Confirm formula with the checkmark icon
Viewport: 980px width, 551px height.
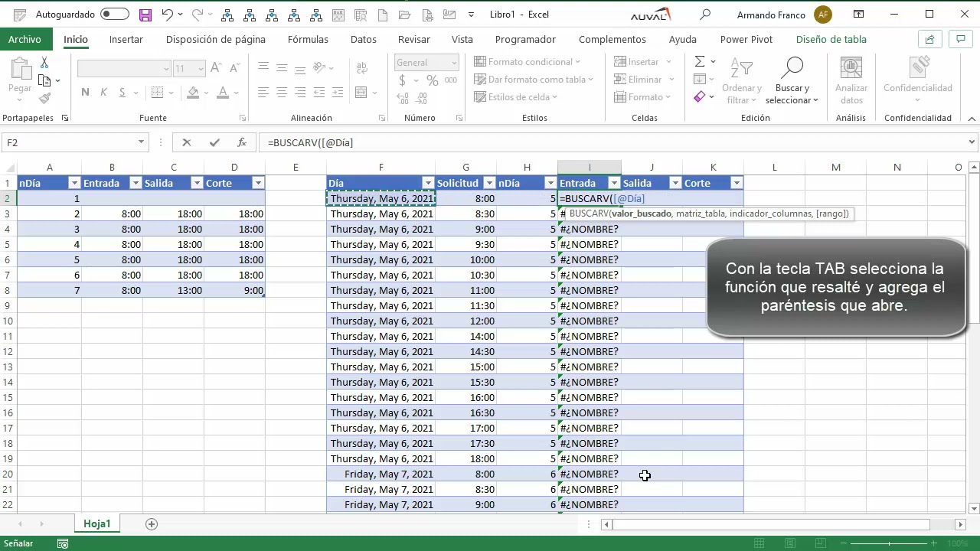(214, 142)
